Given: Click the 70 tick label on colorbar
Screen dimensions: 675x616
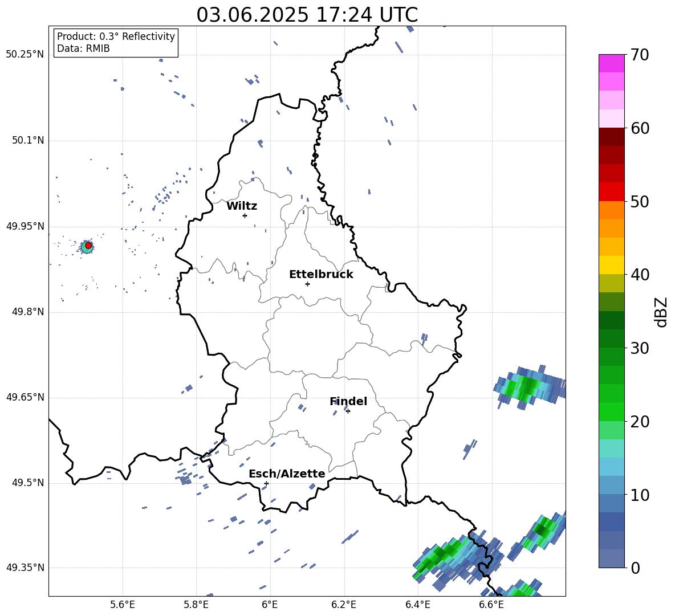Looking at the screenshot, I should 640,55.
